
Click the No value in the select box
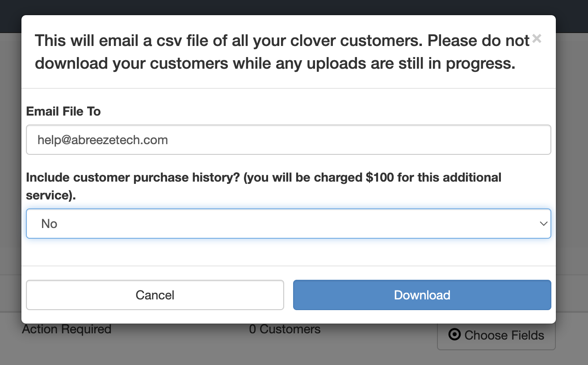49,224
